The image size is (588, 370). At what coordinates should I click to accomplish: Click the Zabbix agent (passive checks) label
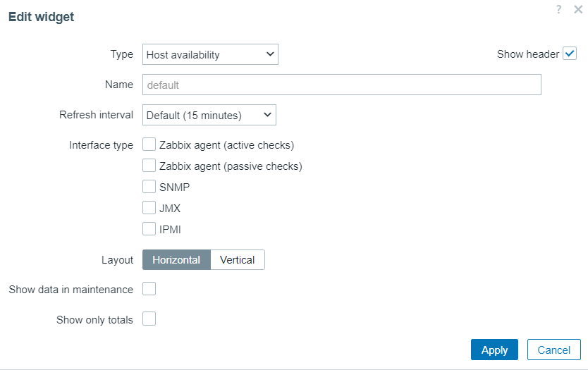point(231,166)
